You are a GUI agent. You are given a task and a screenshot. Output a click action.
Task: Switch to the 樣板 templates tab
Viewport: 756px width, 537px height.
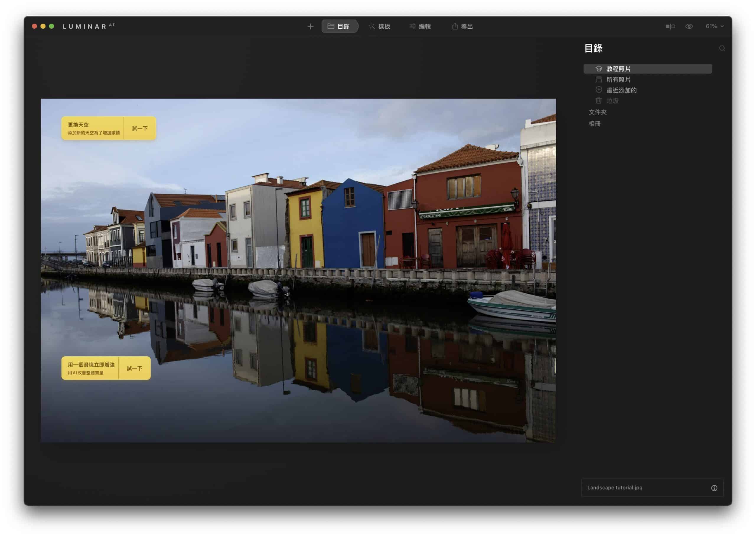tap(380, 27)
